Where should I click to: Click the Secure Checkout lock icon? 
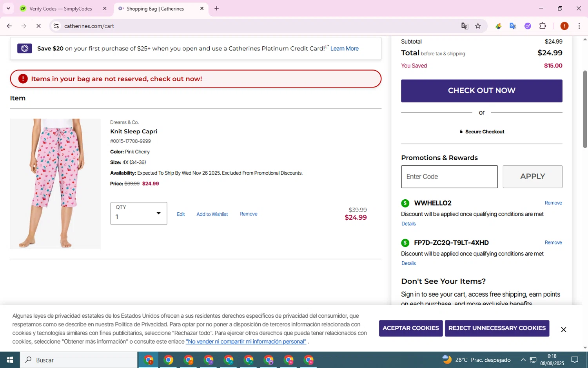coord(461,132)
